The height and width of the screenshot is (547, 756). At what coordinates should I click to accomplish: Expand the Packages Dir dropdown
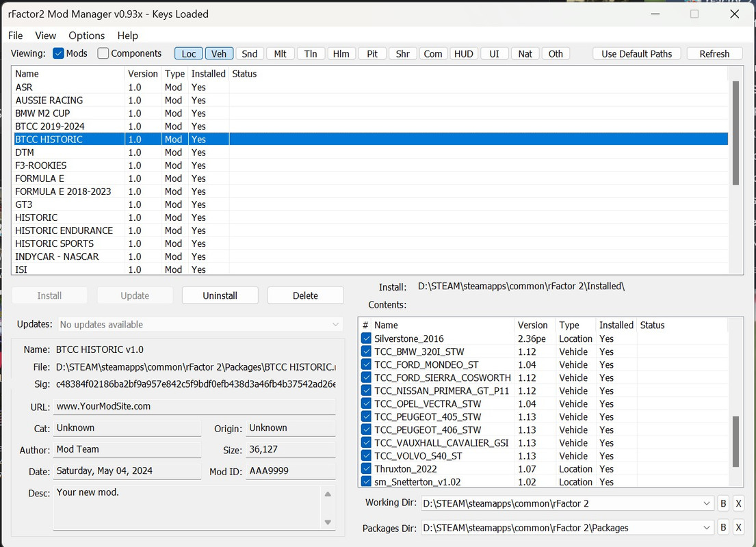point(706,528)
